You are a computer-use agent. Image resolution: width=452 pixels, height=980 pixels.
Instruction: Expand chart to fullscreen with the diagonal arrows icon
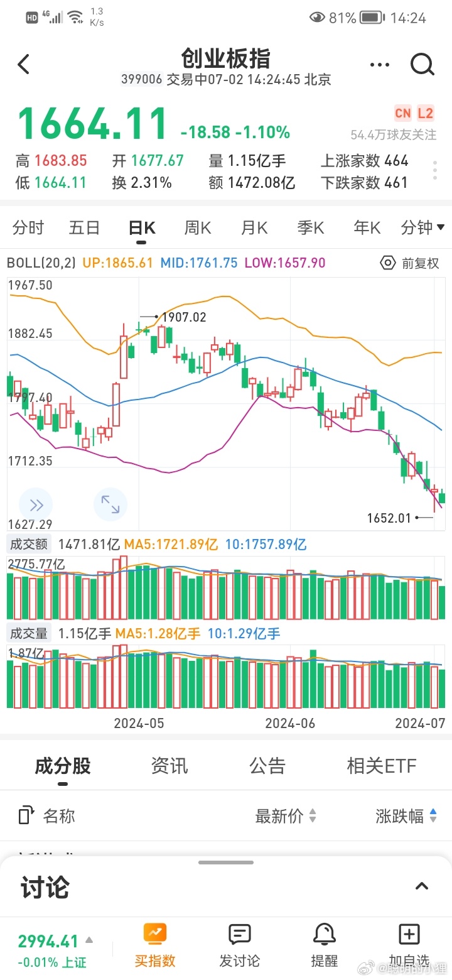pos(110,504)
